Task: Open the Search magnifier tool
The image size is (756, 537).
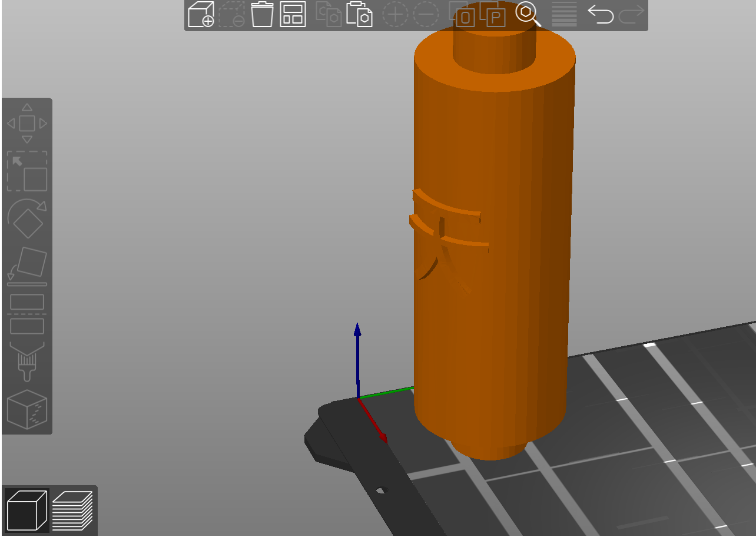Action: (x=528, y=14)
